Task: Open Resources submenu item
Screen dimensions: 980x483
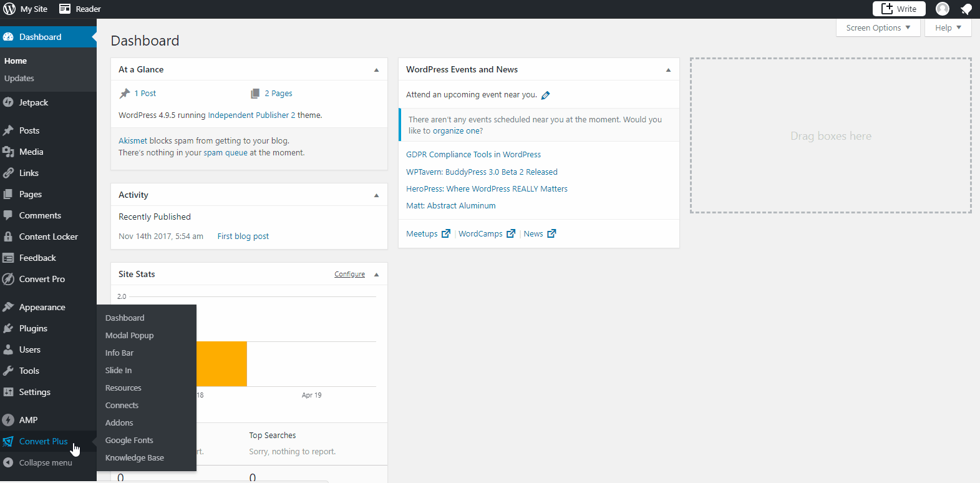Action: [x=124, y=388]
